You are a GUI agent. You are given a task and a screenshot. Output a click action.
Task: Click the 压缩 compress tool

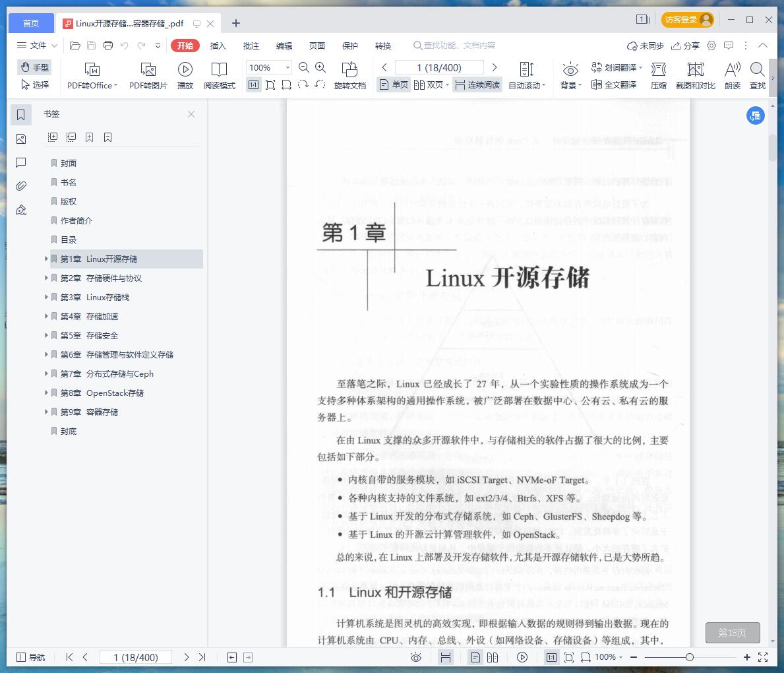[659, 76]
